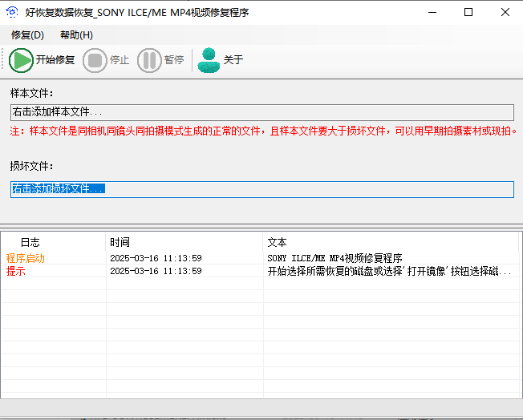
Task: Minimize the window
Action: [x=432, y=12]
